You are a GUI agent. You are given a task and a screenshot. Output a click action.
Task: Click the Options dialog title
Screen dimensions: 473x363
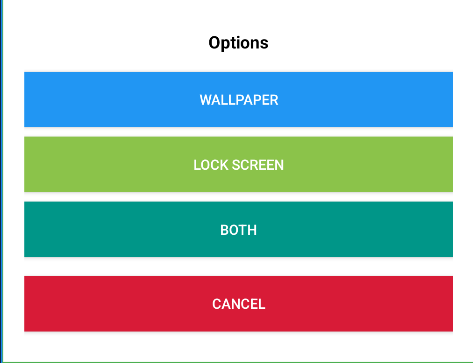click(x=238, y=43)
